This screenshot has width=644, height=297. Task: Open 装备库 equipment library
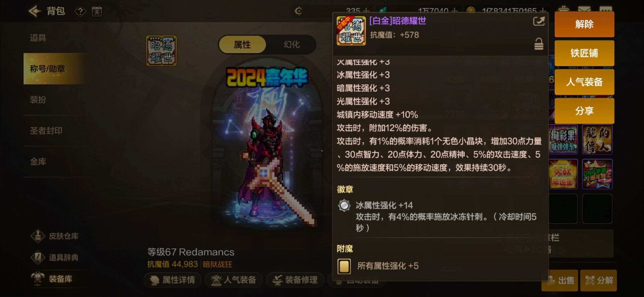(x=52, y=279)
